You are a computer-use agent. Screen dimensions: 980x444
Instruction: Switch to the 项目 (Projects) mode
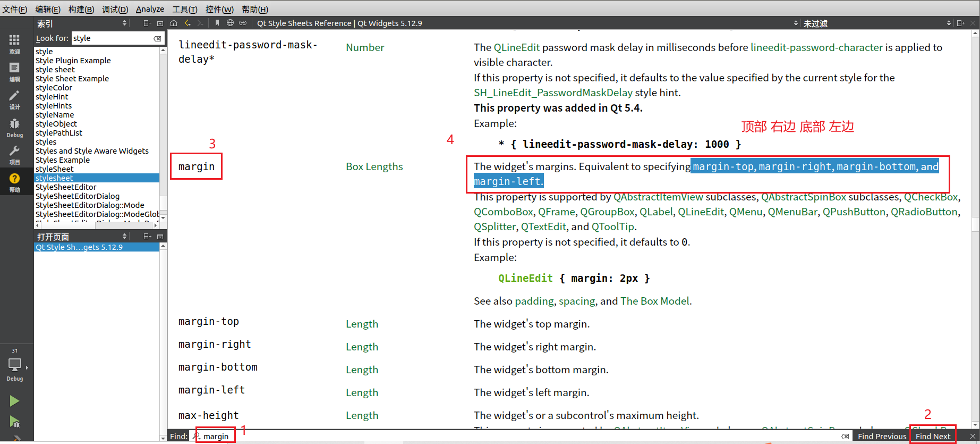(14, 155)
